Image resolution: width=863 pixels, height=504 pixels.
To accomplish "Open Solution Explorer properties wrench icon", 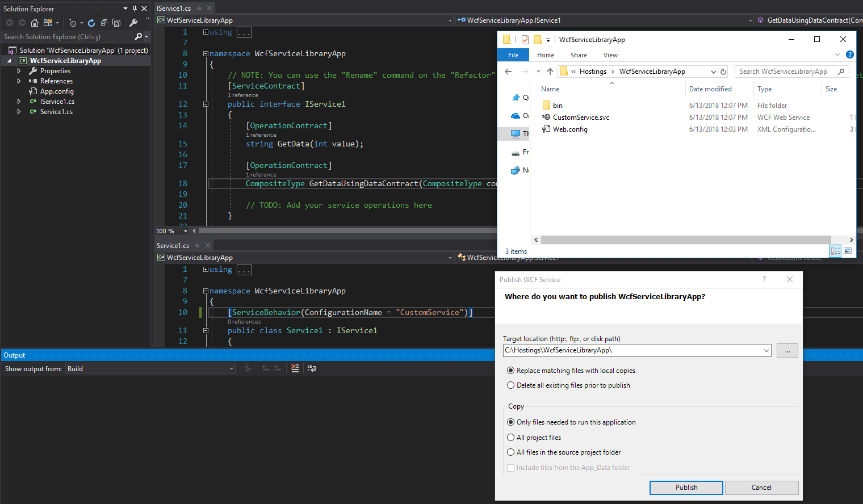I will 132,23.
